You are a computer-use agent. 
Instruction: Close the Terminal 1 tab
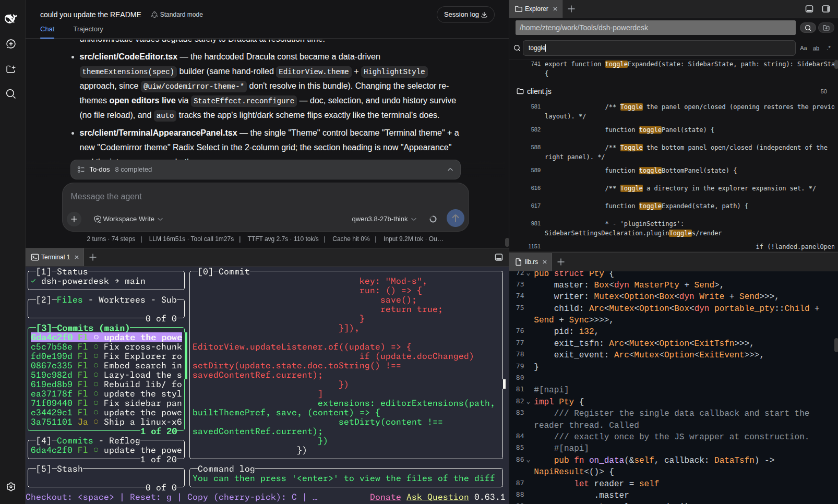click(x=77, y=257)
